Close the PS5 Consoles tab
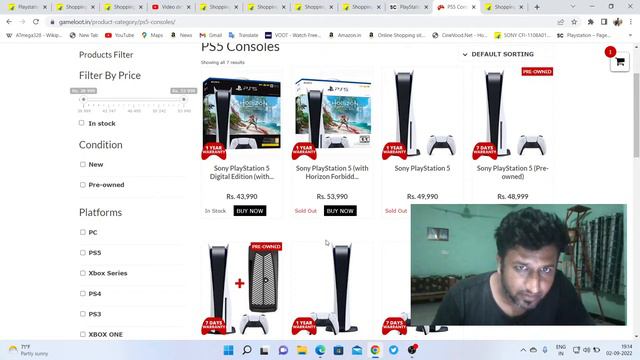This screenshot has width=640, height=360. [473, 7]
